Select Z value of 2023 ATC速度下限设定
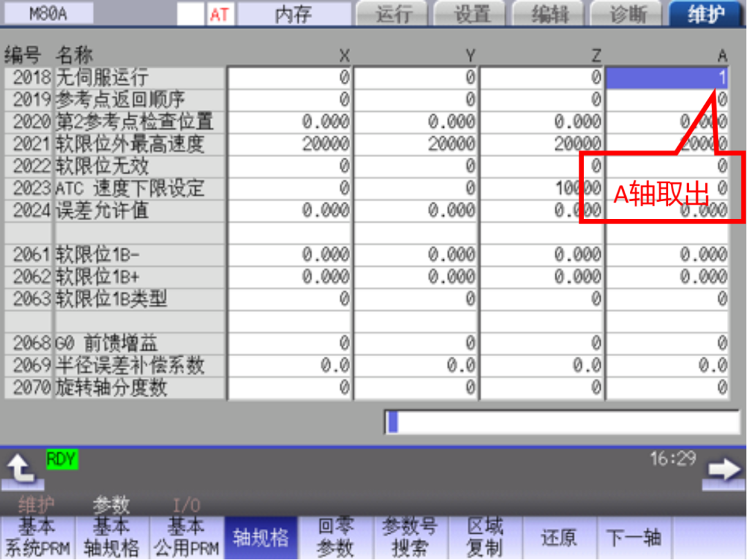 (542, 188)
